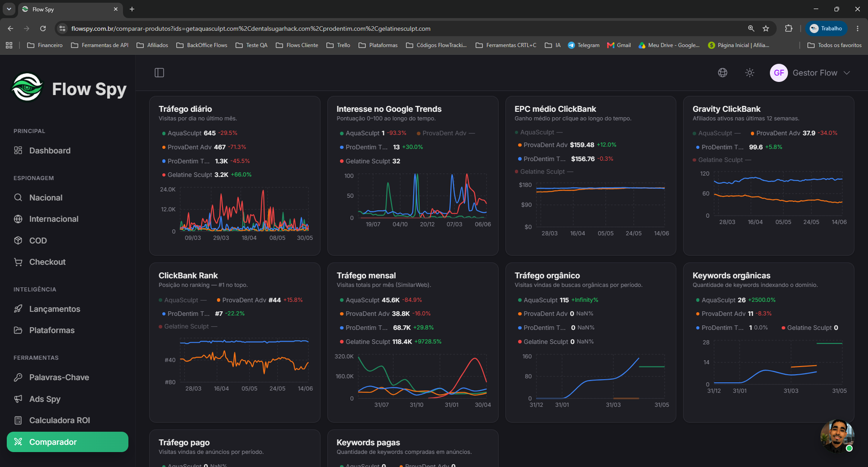This screenshot has height=467, width=868.
Task: Click the Flow Spy eye logo
Action: coord(27,87)
